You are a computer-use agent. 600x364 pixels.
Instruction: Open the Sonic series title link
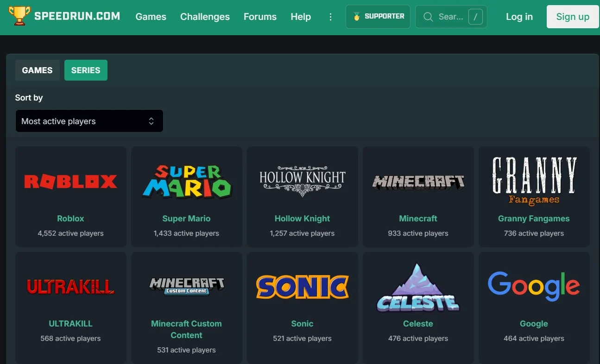click(302, 324)
